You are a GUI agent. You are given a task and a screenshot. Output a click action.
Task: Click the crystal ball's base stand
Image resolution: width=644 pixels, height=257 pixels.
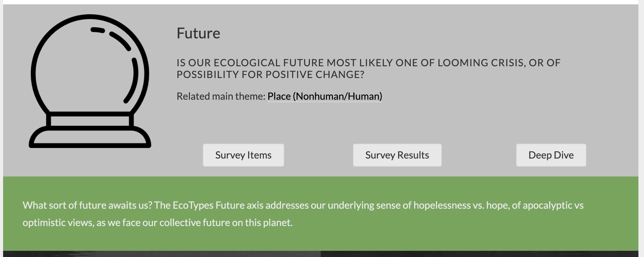point(90,131)
